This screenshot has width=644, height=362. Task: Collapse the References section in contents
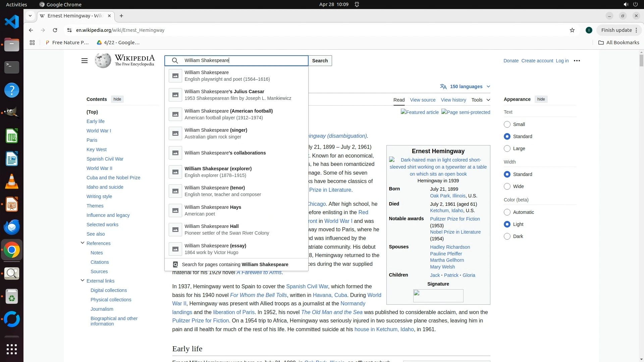tap(83, 243)
